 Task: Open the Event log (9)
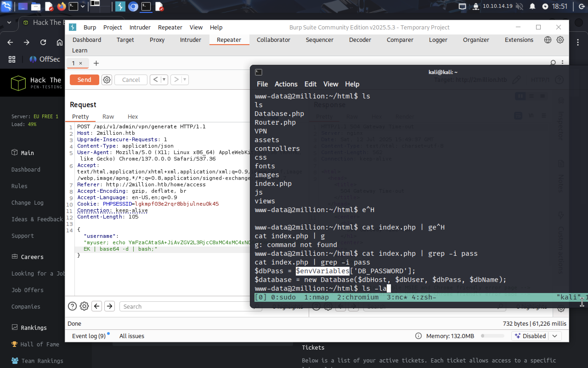coord(89,336)
